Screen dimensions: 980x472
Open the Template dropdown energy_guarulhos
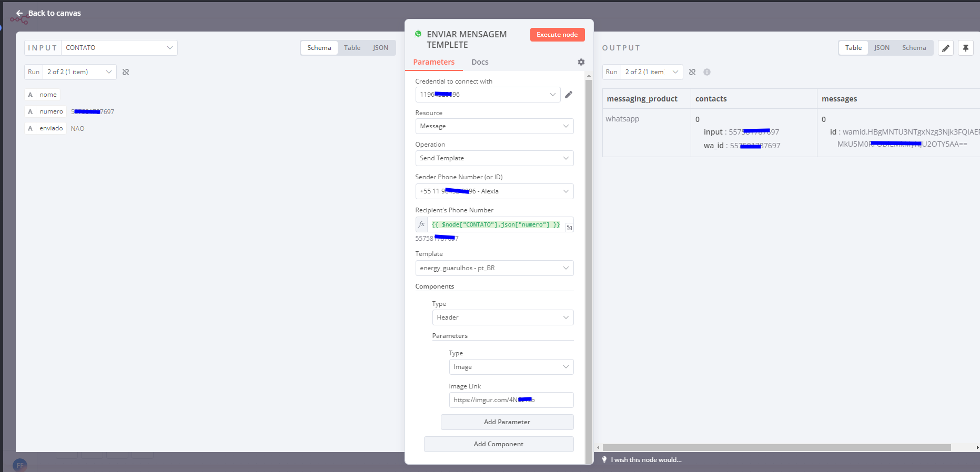494,268
